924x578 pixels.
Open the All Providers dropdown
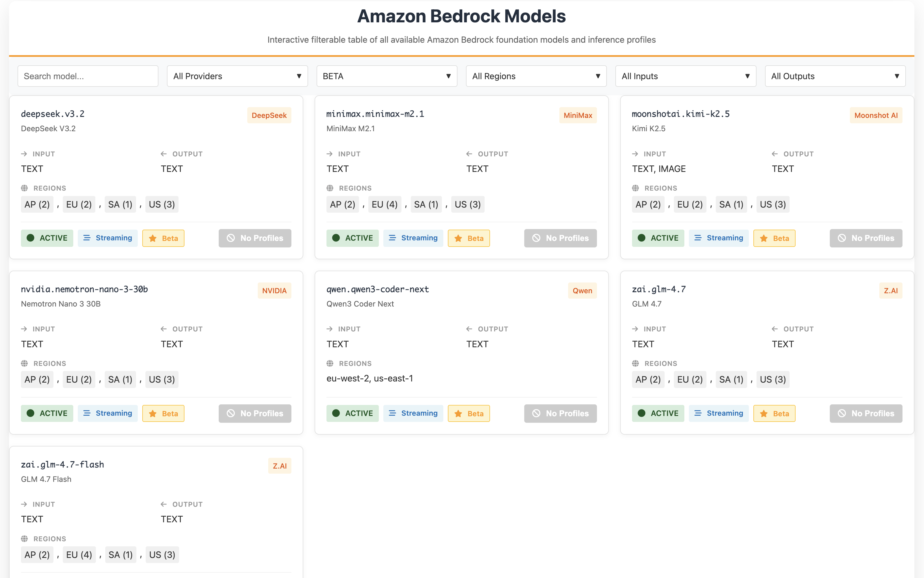[237, 76]
